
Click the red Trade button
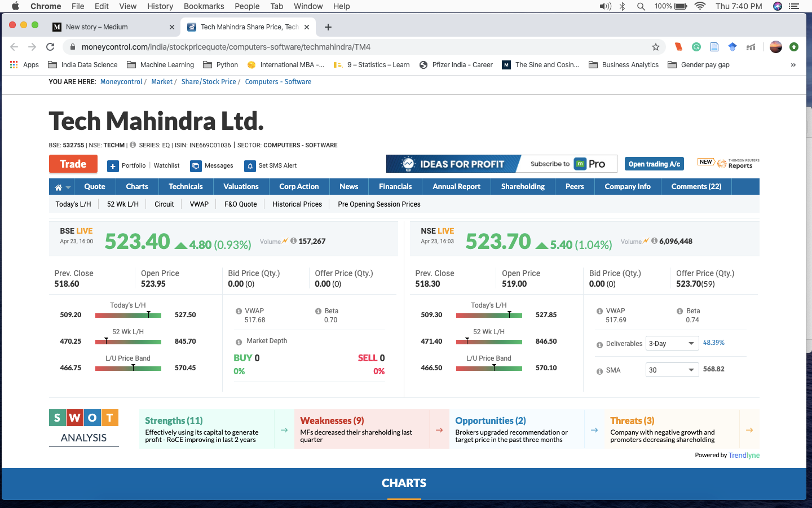(x=73, y=164)
